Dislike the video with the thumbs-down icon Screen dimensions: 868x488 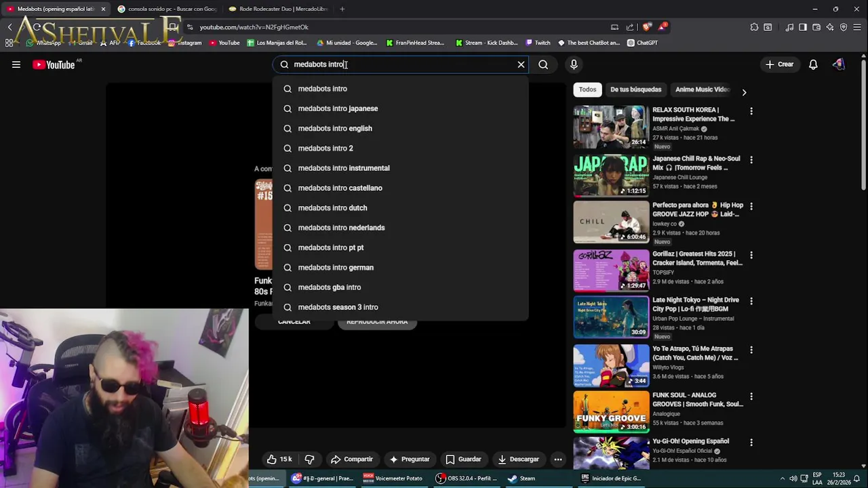pos(309,459)
